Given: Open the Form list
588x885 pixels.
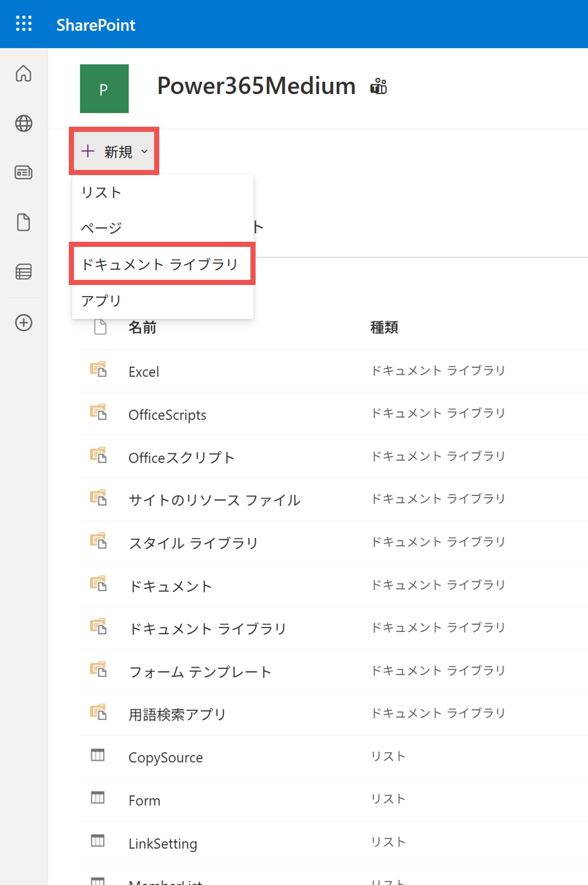Looking at the screenshot, I should (144, 800).
